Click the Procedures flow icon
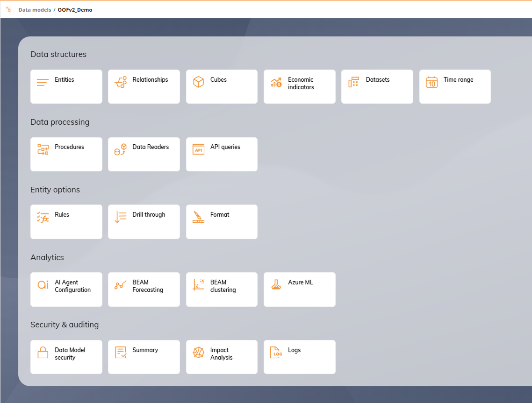The width and height of the screenshot is (532, 403). coord(43,149)
